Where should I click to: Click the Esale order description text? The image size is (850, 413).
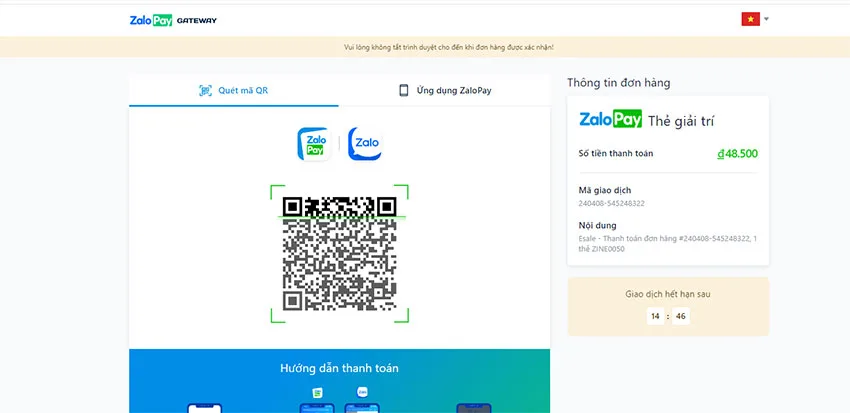[668, 244]
